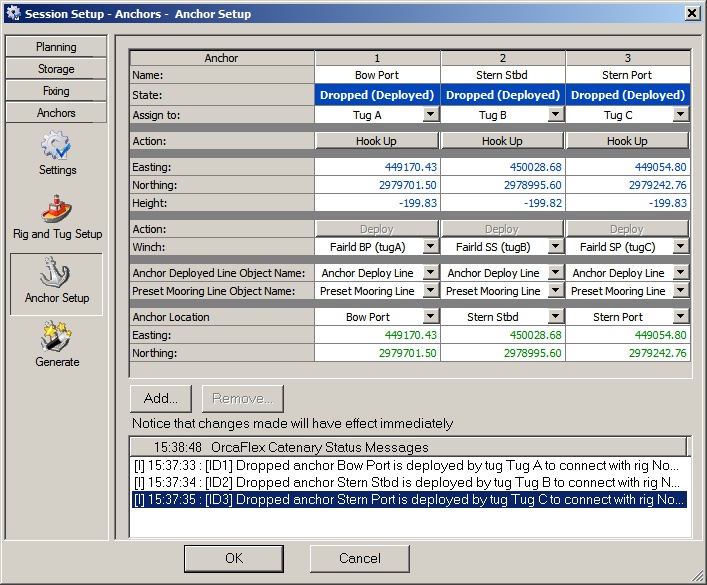
Task: Click the Anchor Setup anchor icon
Action: pos(56,275)
